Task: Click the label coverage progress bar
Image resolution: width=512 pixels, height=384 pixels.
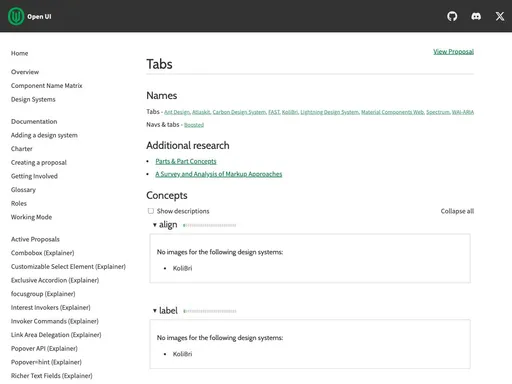Action: click(x=210, y=311)
